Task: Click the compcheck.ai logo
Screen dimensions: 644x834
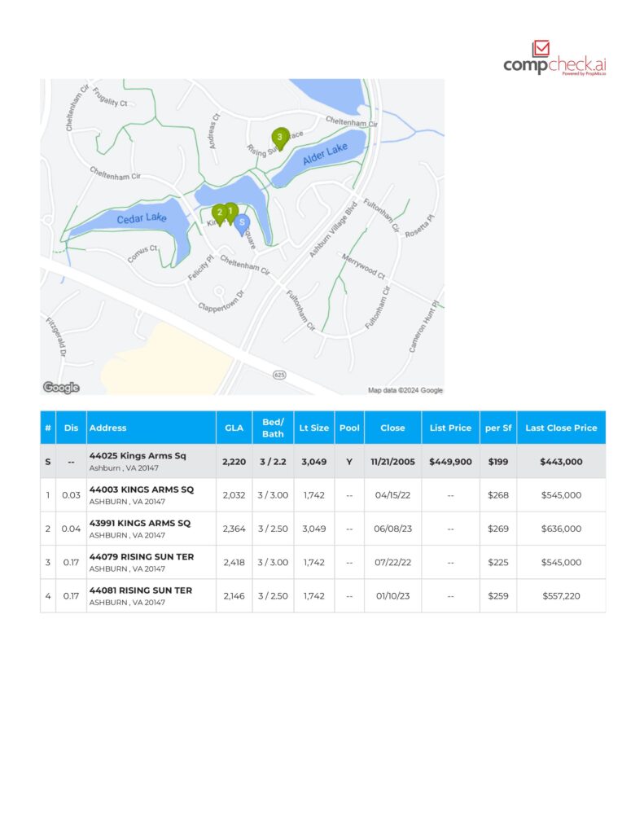Action: (554, 59)
